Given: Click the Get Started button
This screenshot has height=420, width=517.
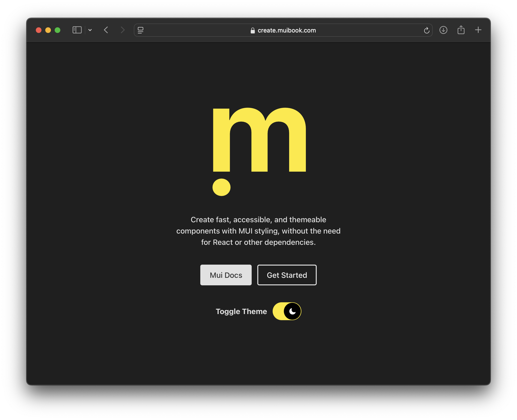Looking at the screenshot, I should point(287,275).
